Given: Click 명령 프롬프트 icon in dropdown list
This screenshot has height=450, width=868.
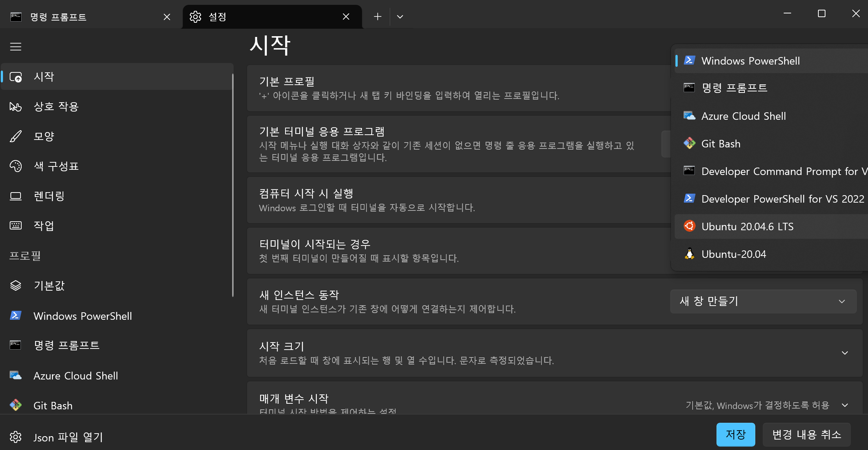Looking at the screenshot, I should tap(689, 88).
